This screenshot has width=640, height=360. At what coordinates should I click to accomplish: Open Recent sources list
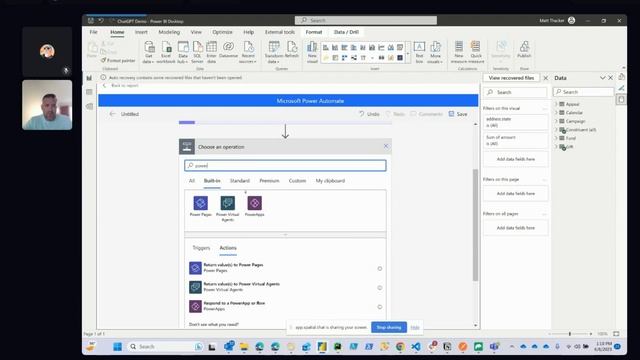point(248,52)
